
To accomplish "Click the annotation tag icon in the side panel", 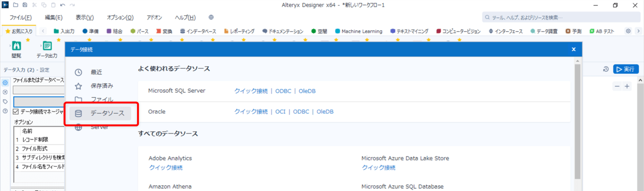I will coord(5,101).
